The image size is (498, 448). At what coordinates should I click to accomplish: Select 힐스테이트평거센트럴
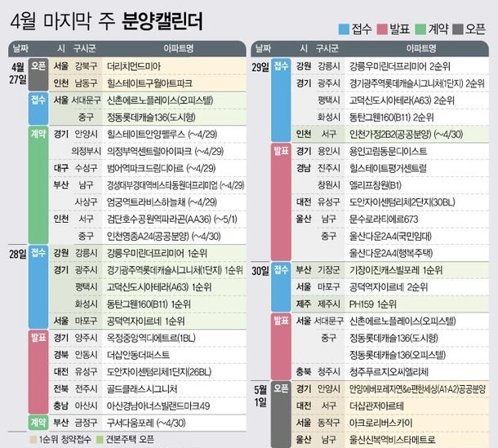pyautogui.click(x=388, y=168)
